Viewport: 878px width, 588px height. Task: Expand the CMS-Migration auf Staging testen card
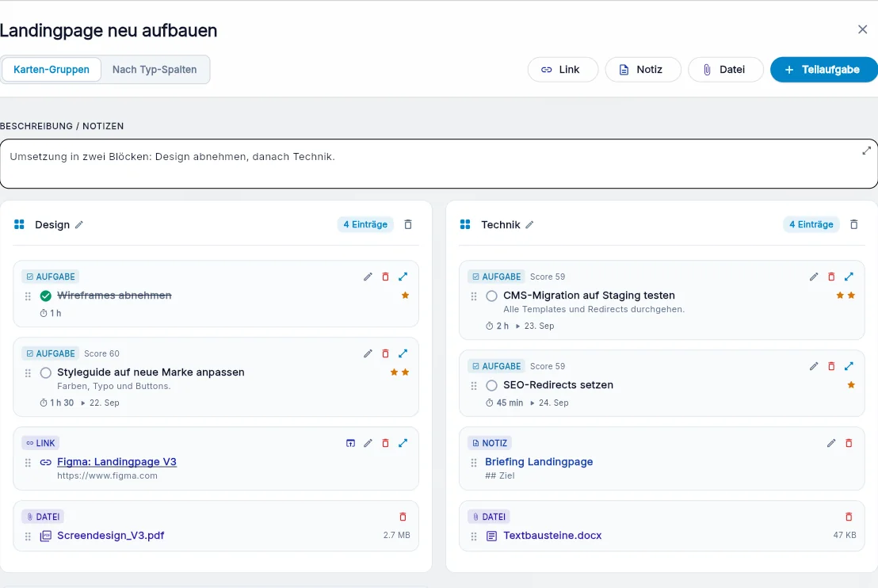849,277
